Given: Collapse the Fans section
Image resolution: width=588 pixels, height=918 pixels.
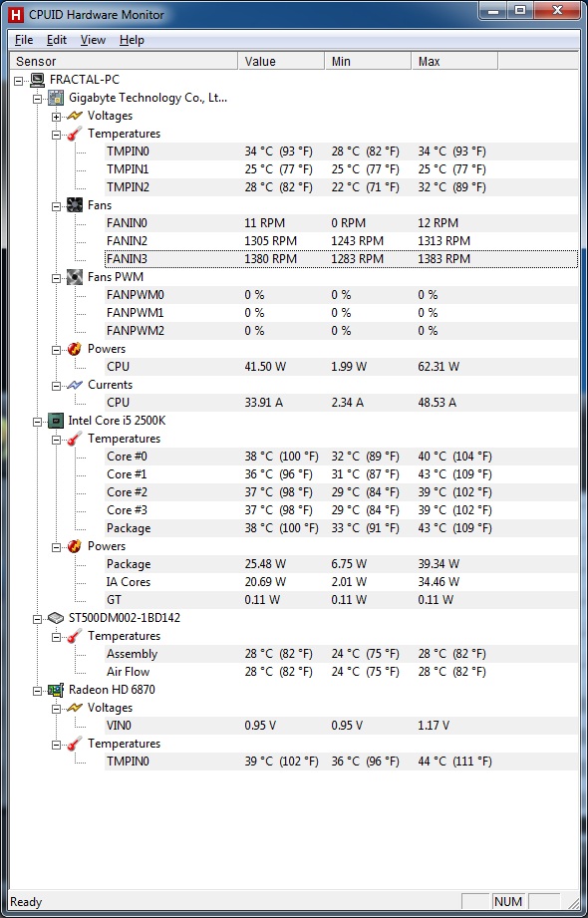Looking at the screenshot, I should (x=56, y=206).
